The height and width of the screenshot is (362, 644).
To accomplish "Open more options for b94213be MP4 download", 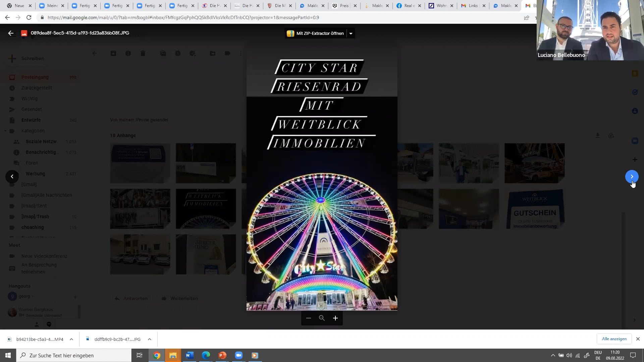I will (x=71, y=339).
